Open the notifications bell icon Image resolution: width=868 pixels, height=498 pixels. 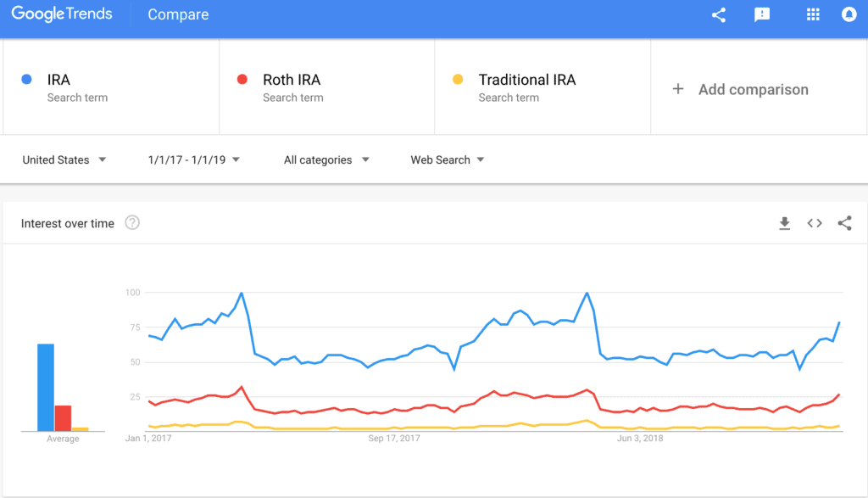[849, 14]
